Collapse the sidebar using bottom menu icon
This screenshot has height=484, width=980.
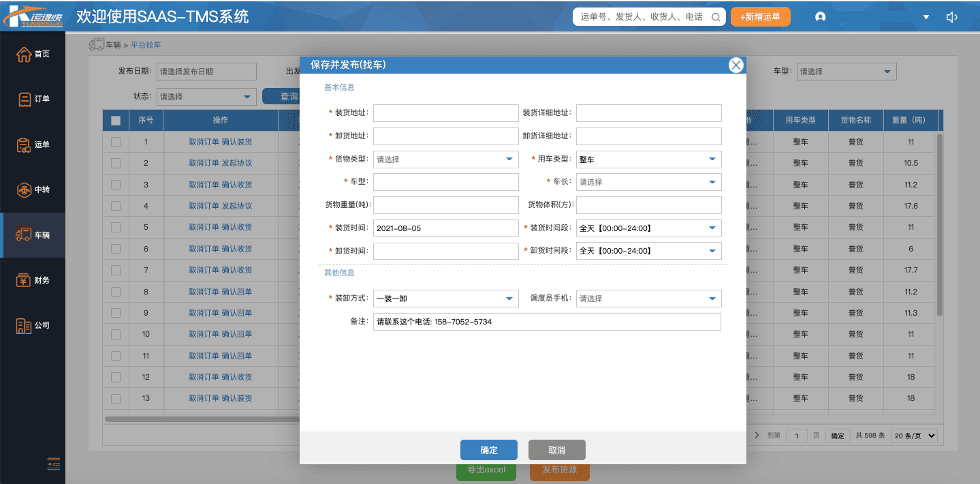tap(54, 464)
